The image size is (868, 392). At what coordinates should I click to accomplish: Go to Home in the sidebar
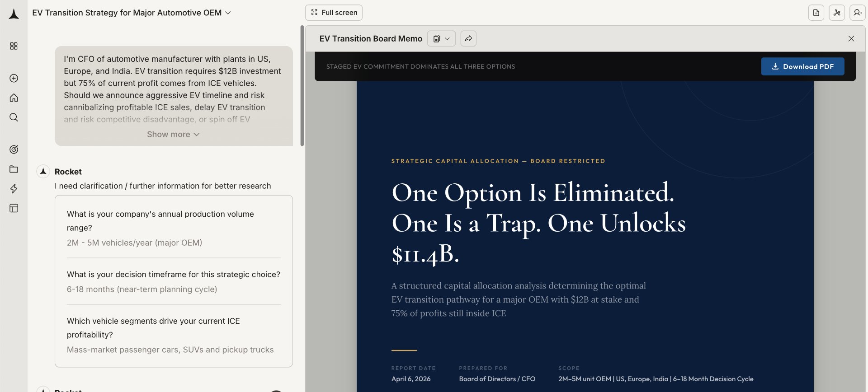click(x=14, y=98)
